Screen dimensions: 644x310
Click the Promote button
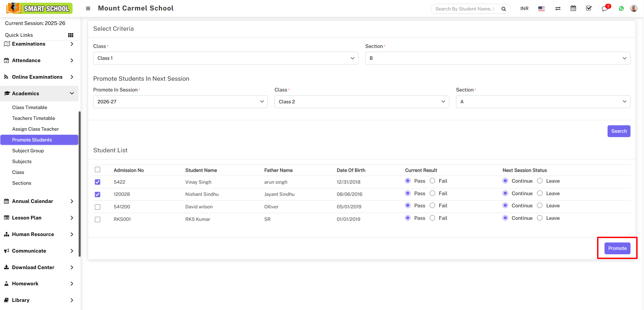617,248
